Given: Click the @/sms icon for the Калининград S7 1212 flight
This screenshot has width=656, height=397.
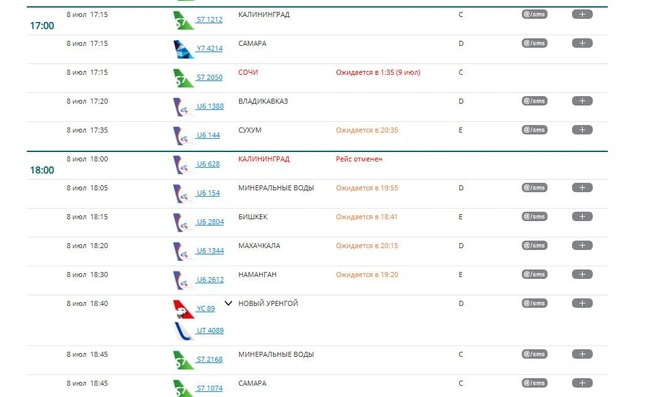Looking at the screenshot, I should point(534,14).
